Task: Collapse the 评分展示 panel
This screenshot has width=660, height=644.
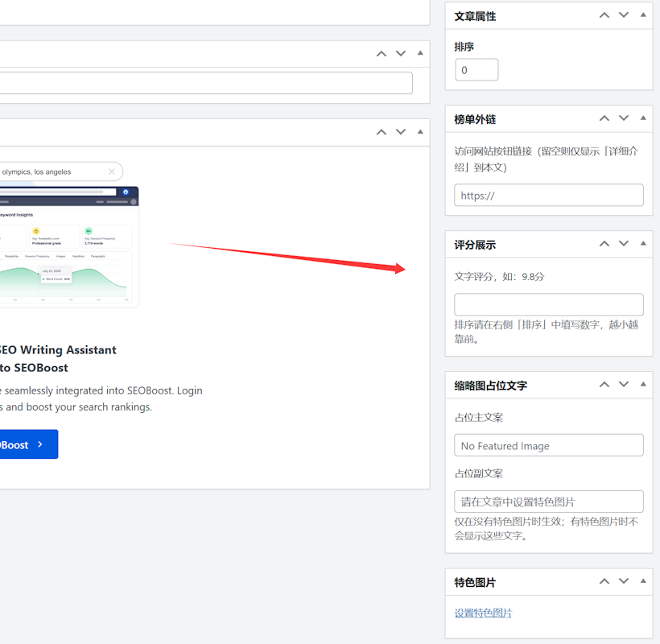Action: [642, 244]
